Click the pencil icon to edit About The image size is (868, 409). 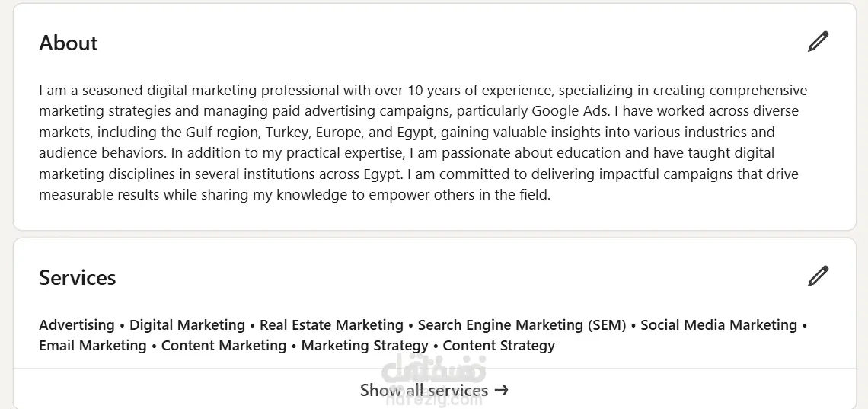(x=818, y=42)
